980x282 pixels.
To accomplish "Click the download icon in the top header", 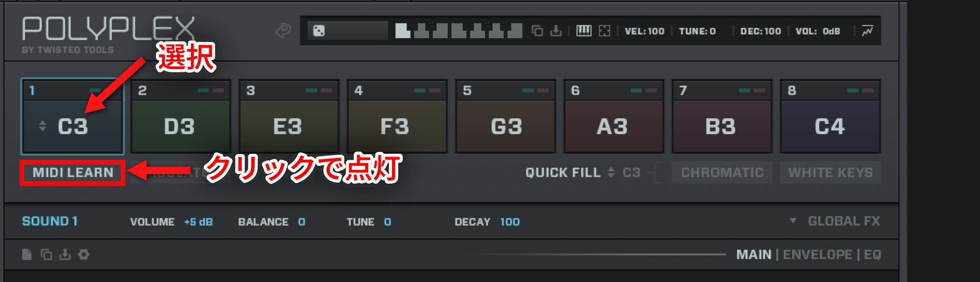I will [556, 31].
